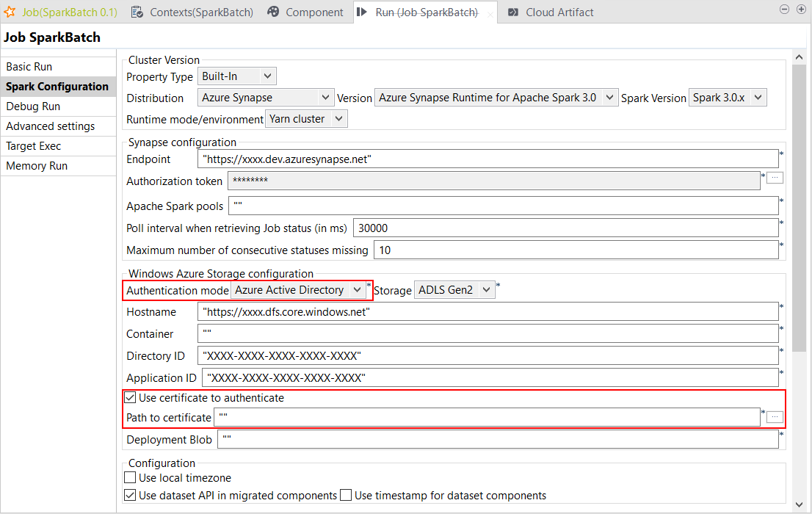This screenshot has height=514, width=812.
Task: Open the Authorization token browse button
Action: [775, 178]
